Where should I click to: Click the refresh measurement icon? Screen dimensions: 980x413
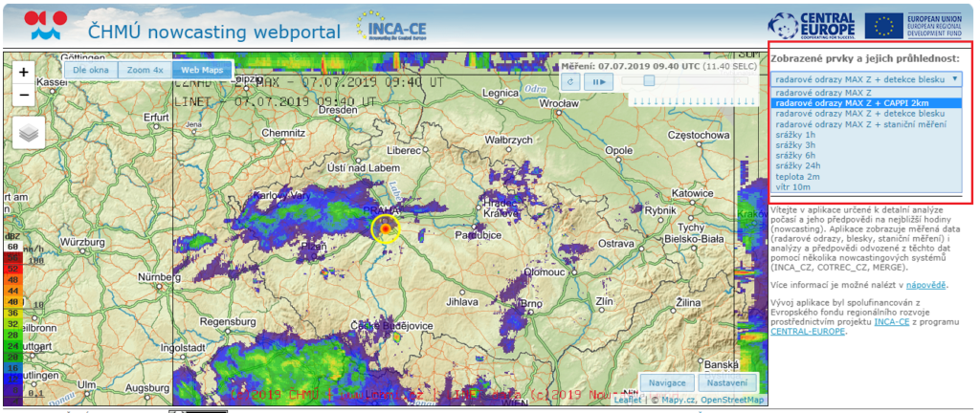(x=570, y=81)
